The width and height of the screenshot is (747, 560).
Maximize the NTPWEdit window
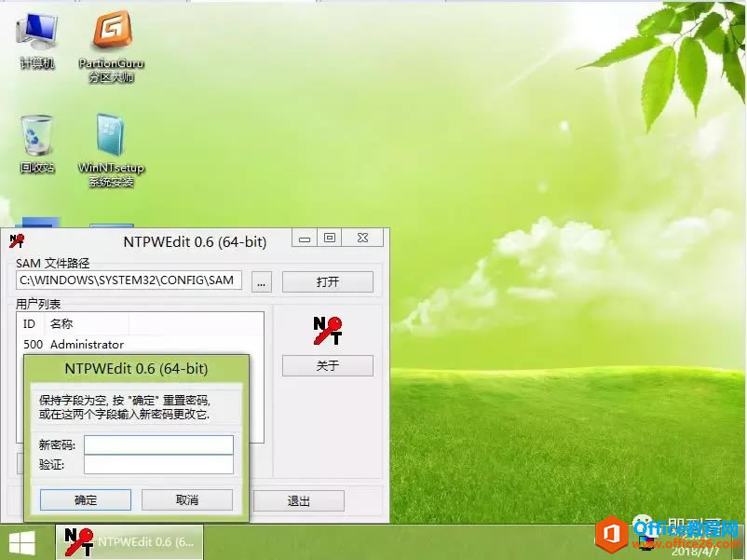330,239
